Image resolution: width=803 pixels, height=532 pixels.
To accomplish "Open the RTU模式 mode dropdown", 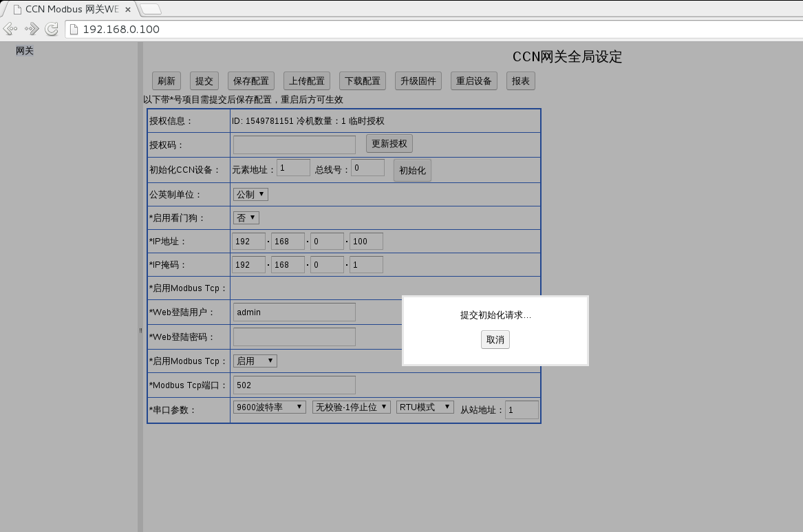I will pyautogui.click(x=425, y=407).
